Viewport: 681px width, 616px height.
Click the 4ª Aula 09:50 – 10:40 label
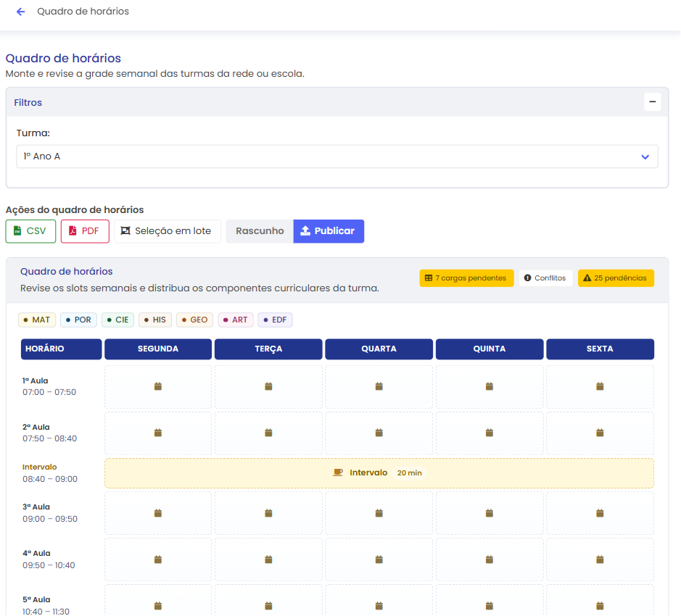49,560
